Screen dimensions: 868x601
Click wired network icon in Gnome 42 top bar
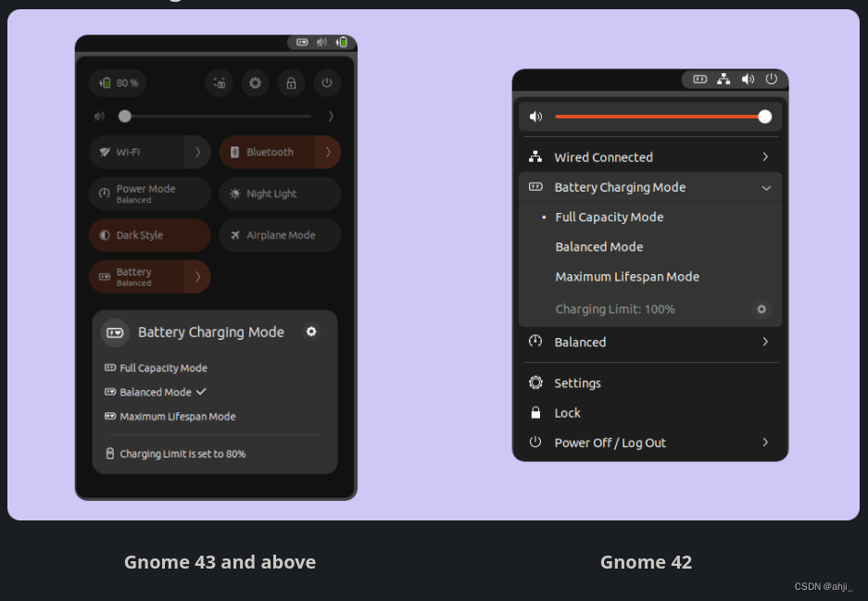pyautogui.click(x=723, y=79)
